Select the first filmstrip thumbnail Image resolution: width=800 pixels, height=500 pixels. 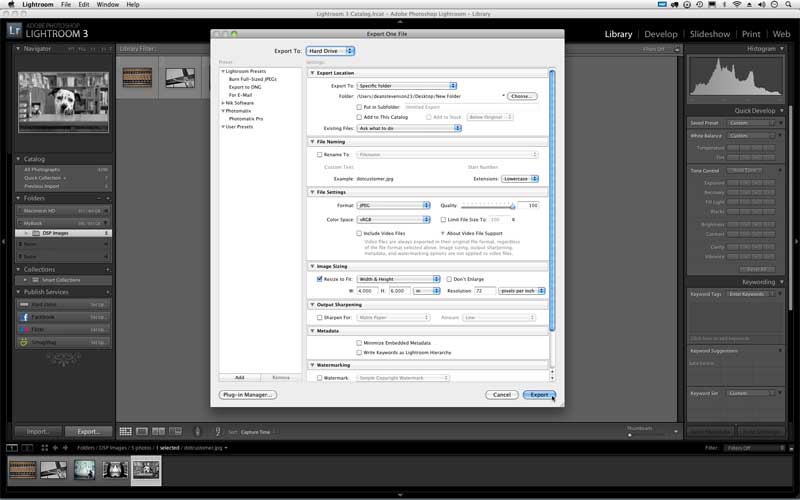coord(22,469)
